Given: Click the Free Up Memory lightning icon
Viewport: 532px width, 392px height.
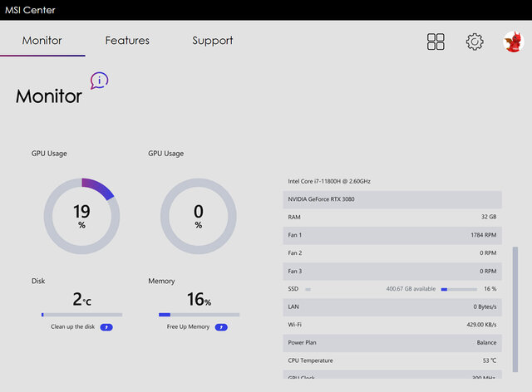Looking at the screenshot, I should tap(221, 327).
